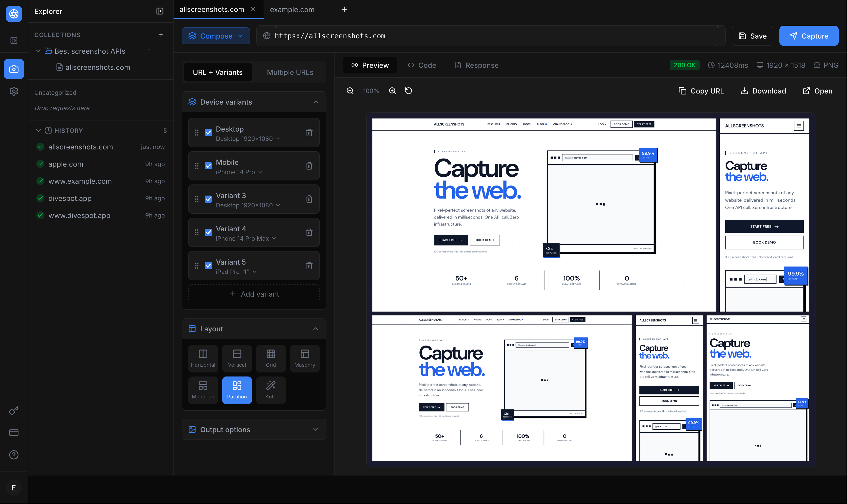Uncheck Variant 5 iPad Pro 11"
This screenshot has height=504, width=847.
pyautogui.click(x=208, y=266)
